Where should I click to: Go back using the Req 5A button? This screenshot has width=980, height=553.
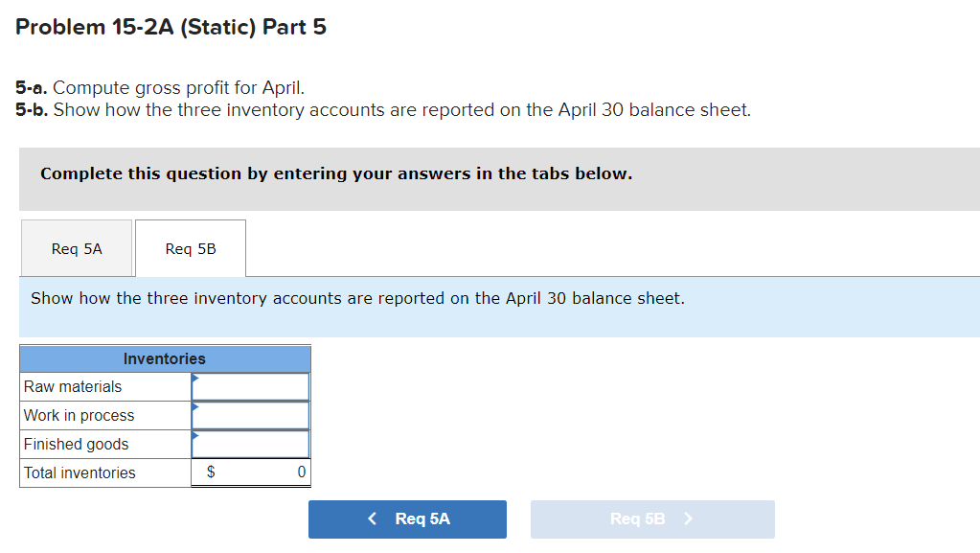[x=407, y=519]
